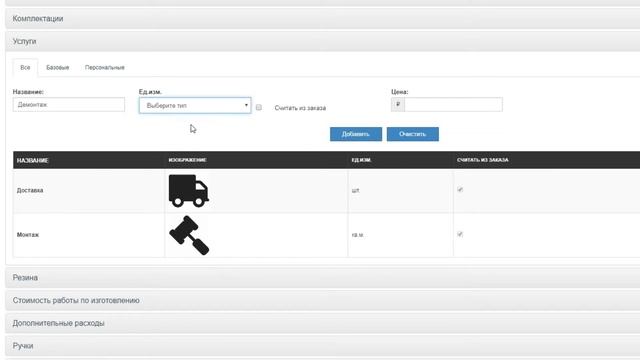The width and height of the screenshot is (640, 360).
Task: Switch to the Базовые tab
Action: tap(58, 67)
